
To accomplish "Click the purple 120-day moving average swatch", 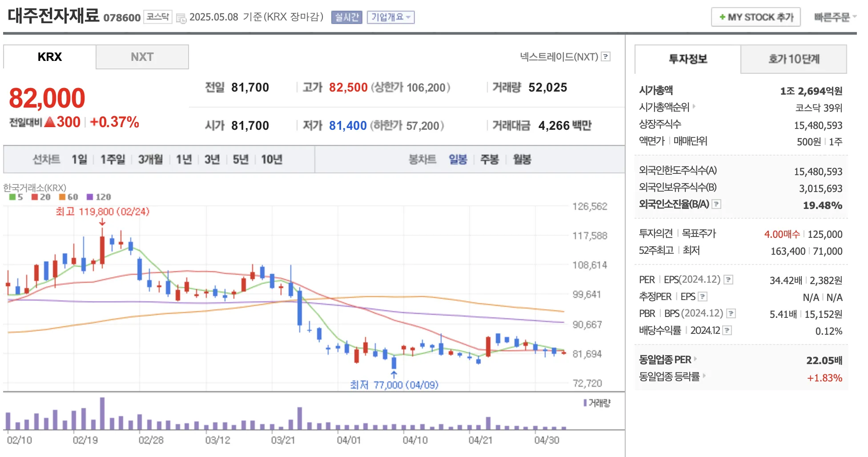I will coord(90,197).
